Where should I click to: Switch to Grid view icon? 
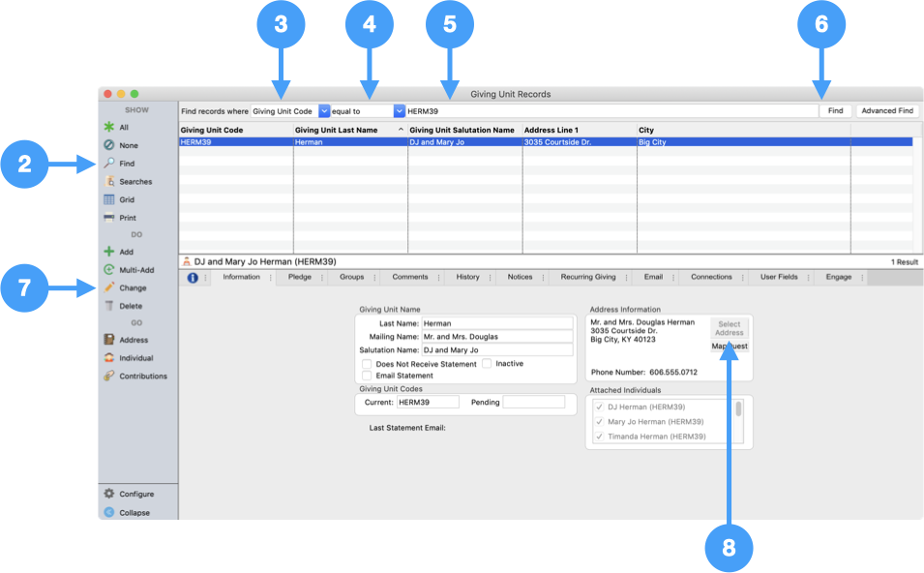(x=109, y=199)
